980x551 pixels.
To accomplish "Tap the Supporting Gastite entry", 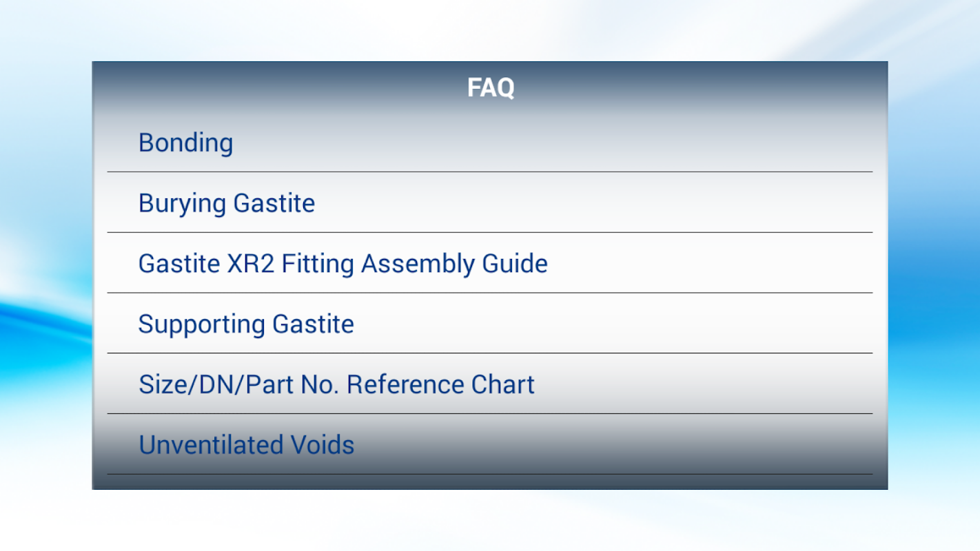I will pyautogui.click(x=246, y=324).
